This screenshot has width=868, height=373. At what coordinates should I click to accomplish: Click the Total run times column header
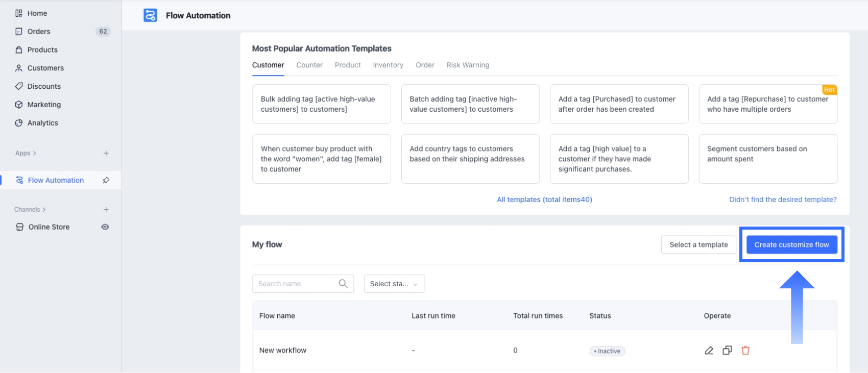click(538, 316)
